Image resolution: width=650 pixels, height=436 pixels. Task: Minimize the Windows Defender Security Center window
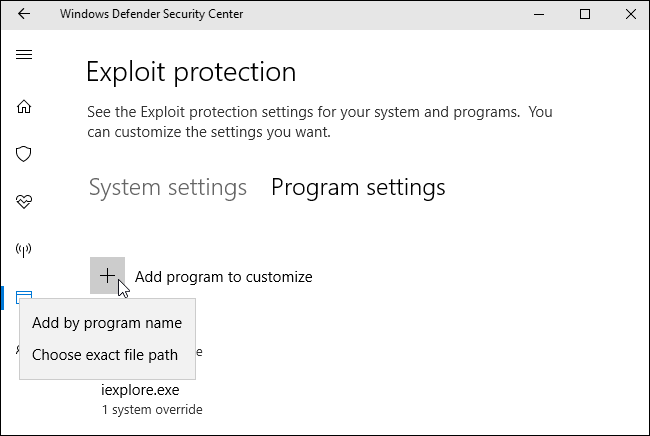(x=540, y=14)
